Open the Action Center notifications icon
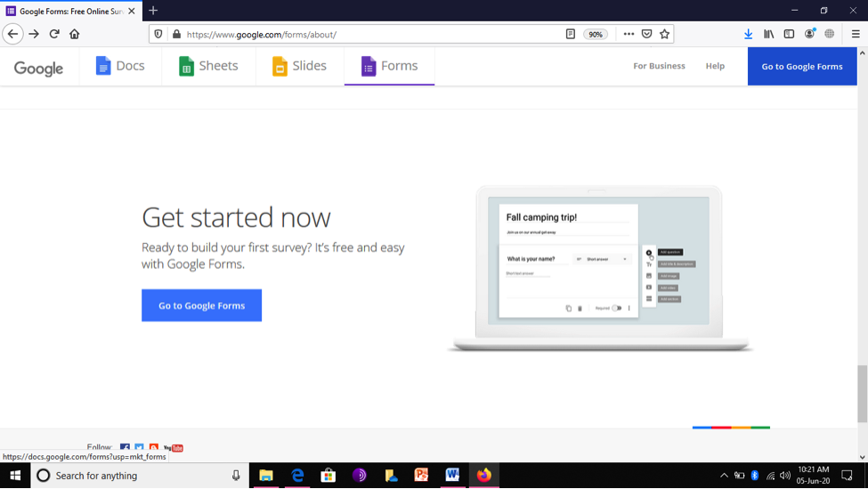Viewport: 868px width, 489px height. pyautogui.click(x=847, y=476)
